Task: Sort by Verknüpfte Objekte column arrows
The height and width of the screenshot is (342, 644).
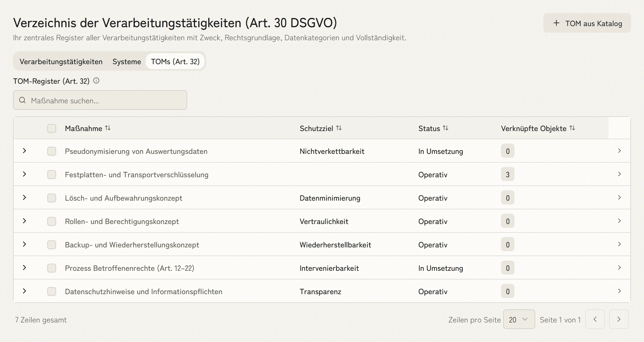Action: [572, 128]
